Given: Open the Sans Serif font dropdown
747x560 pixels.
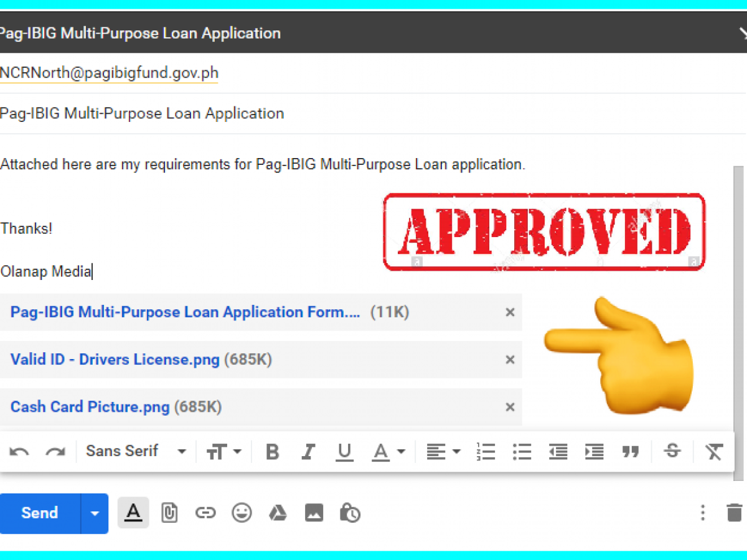Looking at the screenshot, I should pos(136,451).
